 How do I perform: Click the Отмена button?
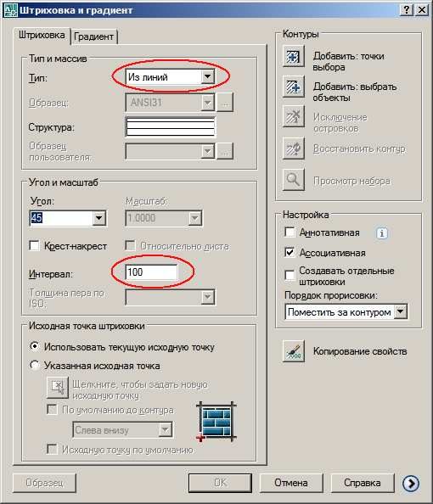point(291,483)
